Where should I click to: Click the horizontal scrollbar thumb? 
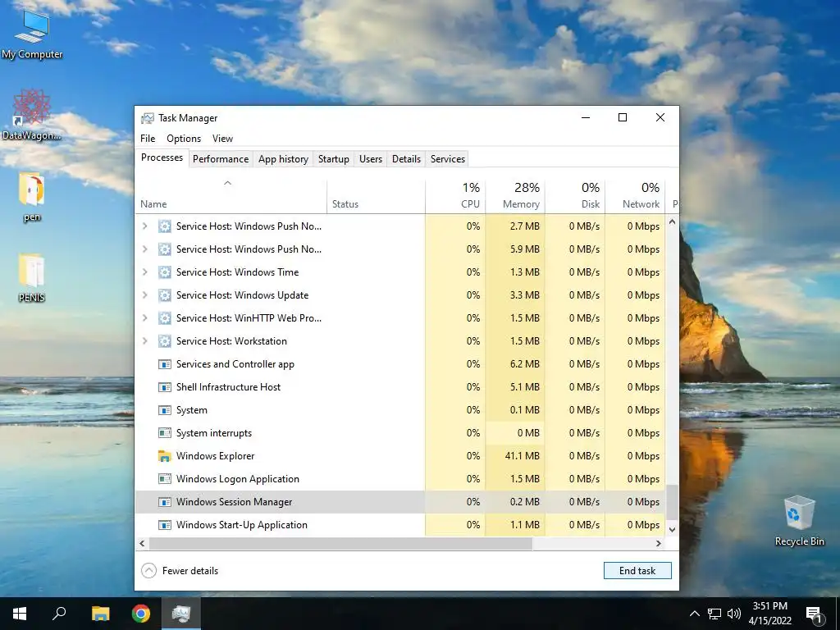click(x=340, y=543)
